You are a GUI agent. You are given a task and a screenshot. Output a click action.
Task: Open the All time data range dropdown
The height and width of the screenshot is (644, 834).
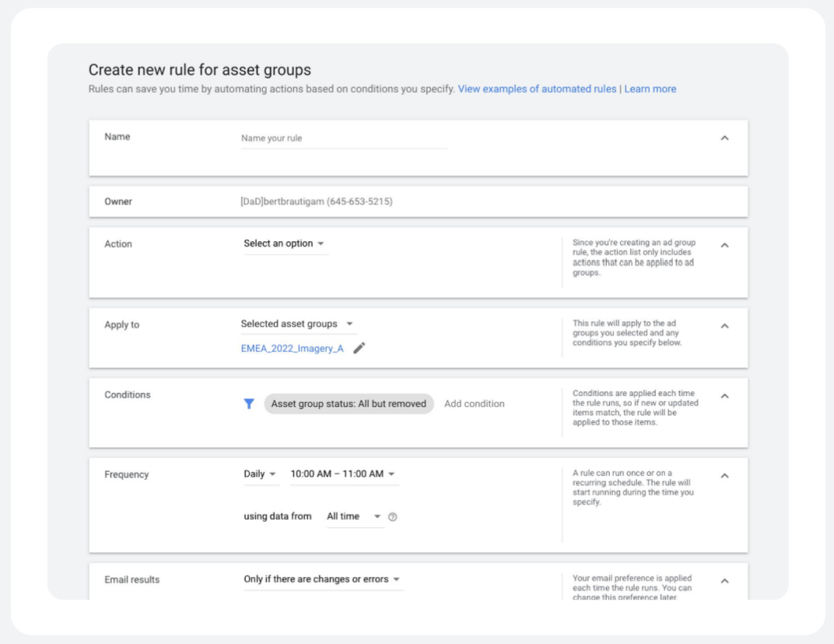(355, 516)
